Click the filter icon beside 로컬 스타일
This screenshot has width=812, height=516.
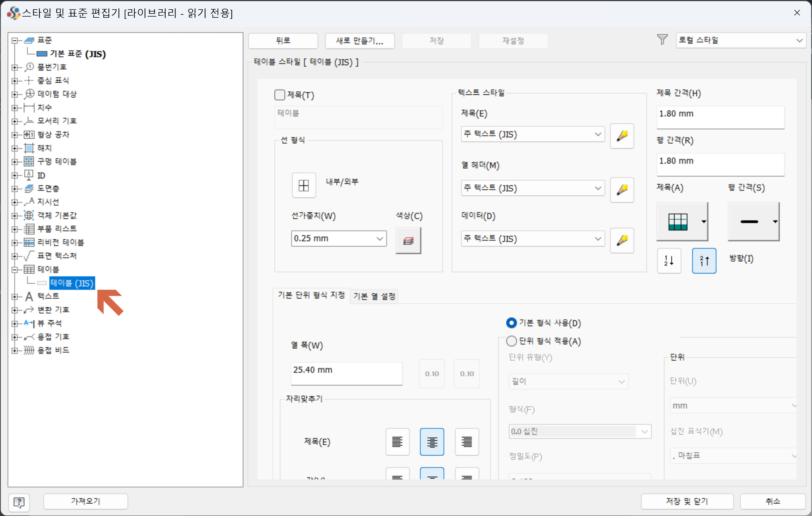point(662,39)
